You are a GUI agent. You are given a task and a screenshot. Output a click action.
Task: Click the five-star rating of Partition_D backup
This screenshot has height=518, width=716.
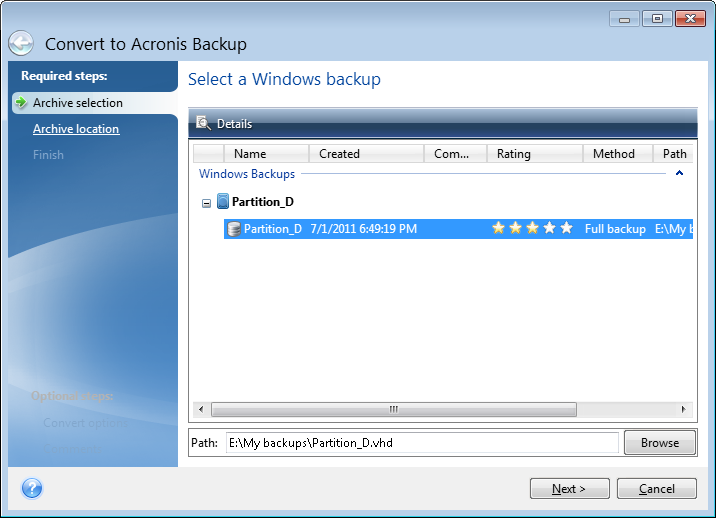pyautogui.click(x=532, y=228)
